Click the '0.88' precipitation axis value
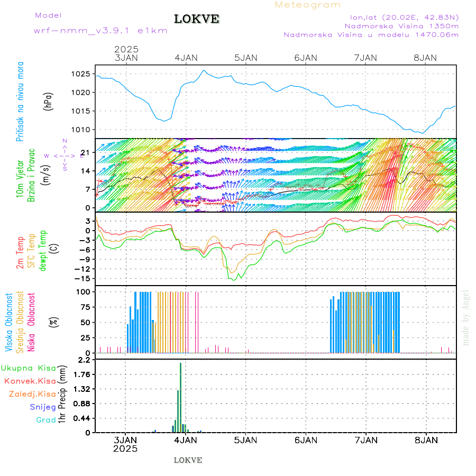The image size is (476, 476). pos(82,404)
